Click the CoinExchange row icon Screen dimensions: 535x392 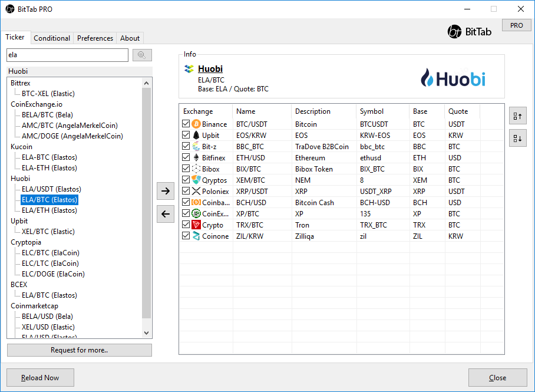(x=196, y=214)
